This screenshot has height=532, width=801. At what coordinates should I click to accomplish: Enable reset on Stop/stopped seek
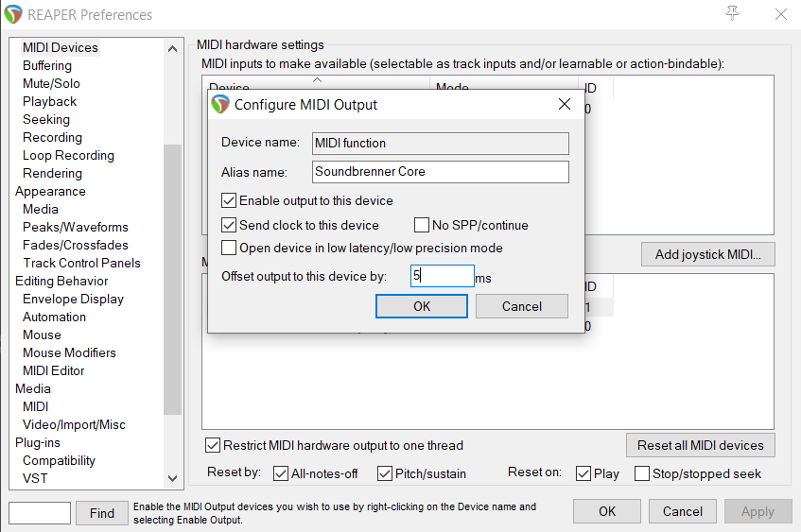click(x=642, y=473)
